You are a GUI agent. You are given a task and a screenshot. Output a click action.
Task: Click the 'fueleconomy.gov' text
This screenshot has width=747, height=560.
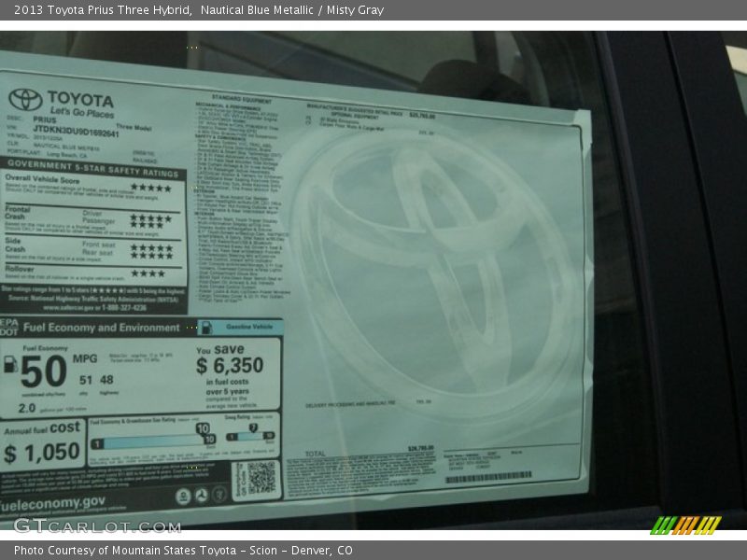click(52, 503)
